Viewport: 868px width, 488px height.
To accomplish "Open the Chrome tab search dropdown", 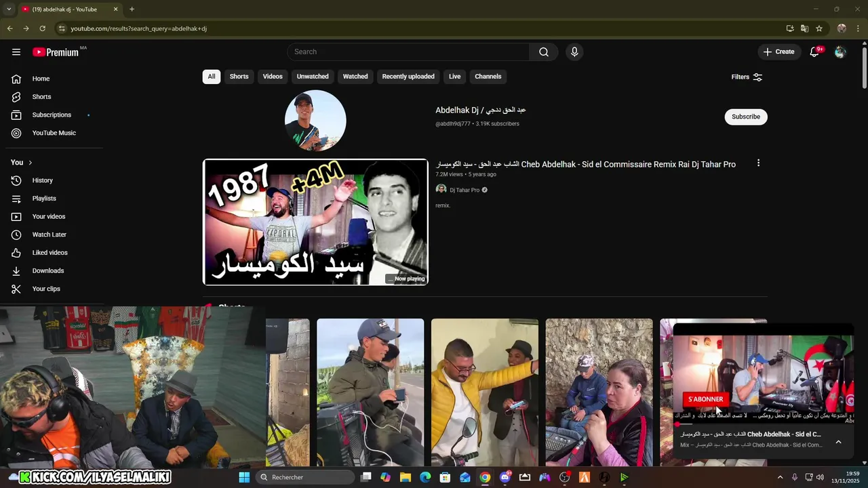I will click(x=9, y=9).
